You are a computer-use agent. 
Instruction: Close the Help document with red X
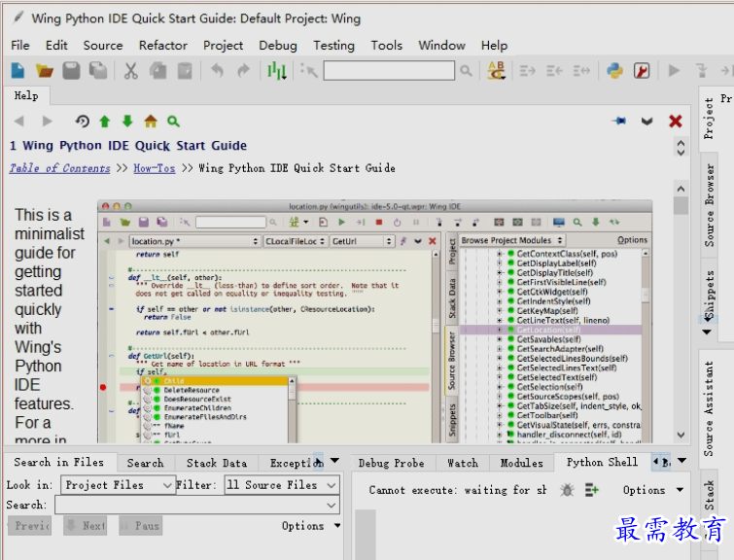tap(676, 122)
